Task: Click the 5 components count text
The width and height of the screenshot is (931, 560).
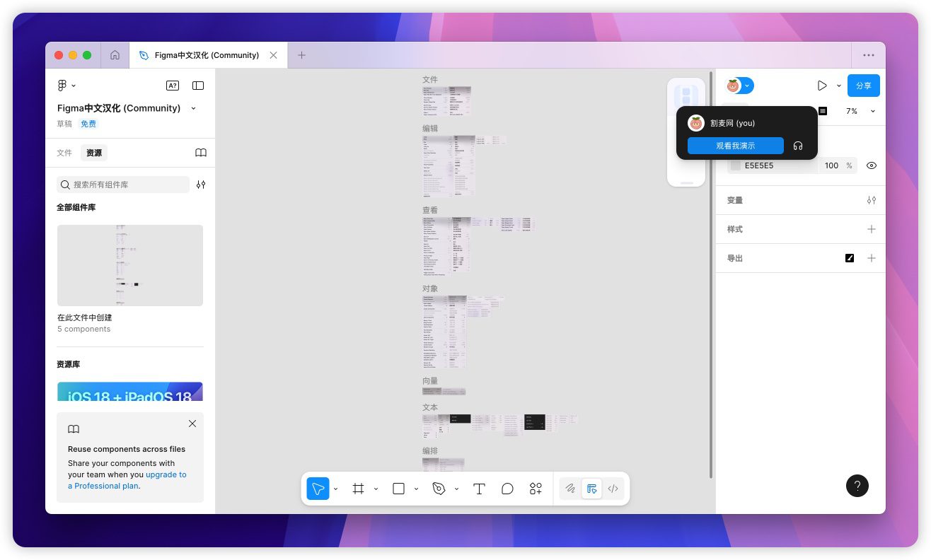Action: tap(84, 329)
